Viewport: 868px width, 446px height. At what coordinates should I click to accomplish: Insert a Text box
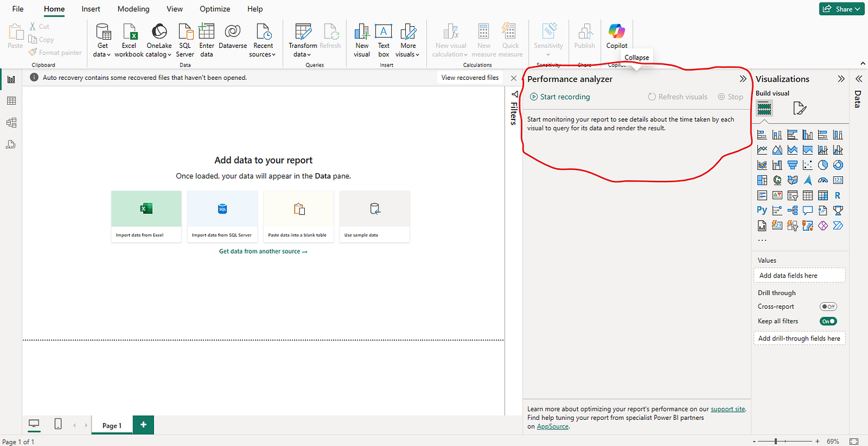tap(383, 38)
